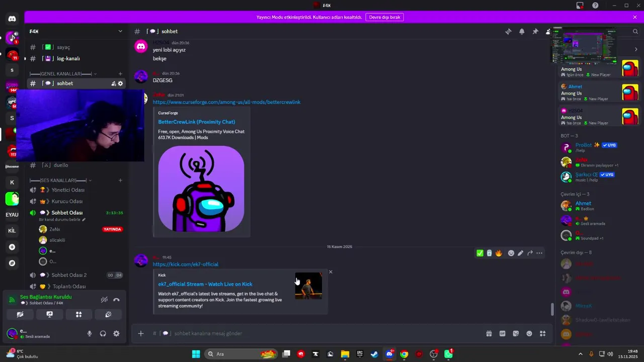Open sticker picker in message box
Screen dimensions: 644x362
(516, 333)
